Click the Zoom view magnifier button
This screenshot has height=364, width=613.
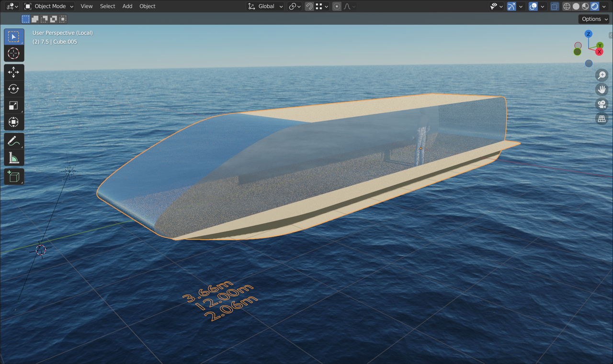[602, 75]
